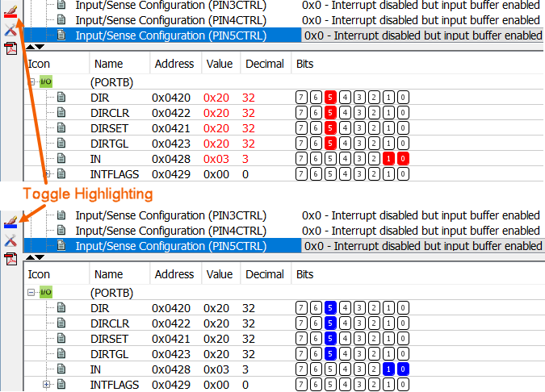Click the splitter down arrow, red-highlight view
The height and width of the screenshot is (392, 545).
coord(40,47)
